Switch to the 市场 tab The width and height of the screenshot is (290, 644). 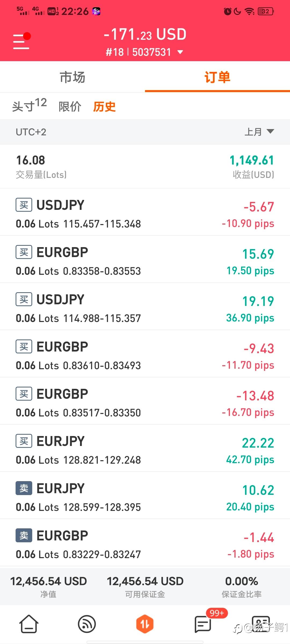click(x=73, y=77)
